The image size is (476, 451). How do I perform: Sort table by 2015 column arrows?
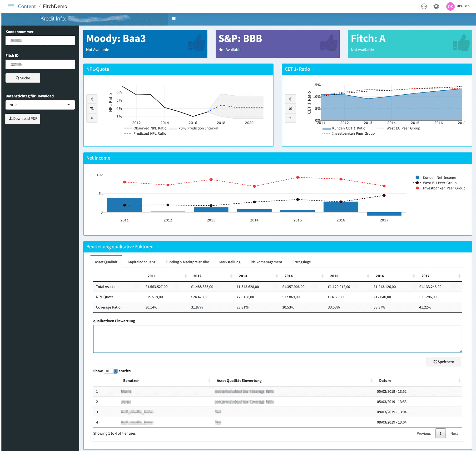(x=368, y=276)
